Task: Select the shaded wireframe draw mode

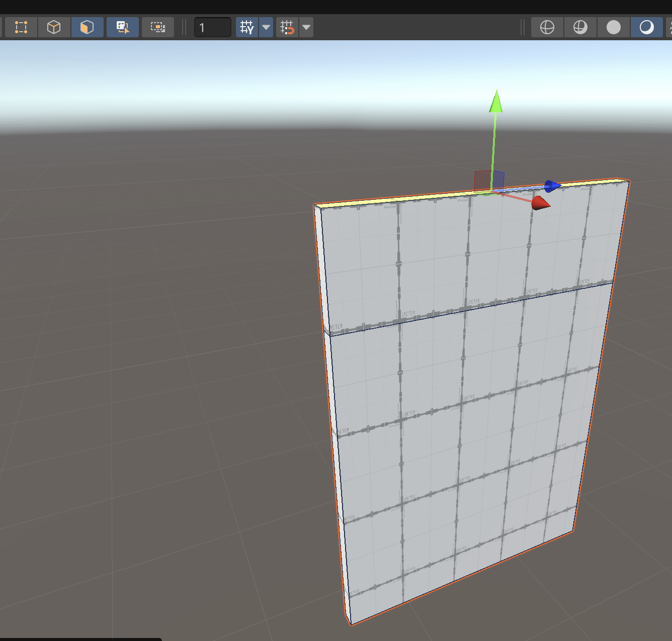Action: 580,27
